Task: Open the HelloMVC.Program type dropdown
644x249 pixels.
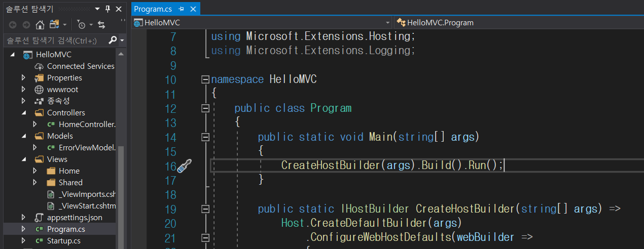Action: (517, 23)
